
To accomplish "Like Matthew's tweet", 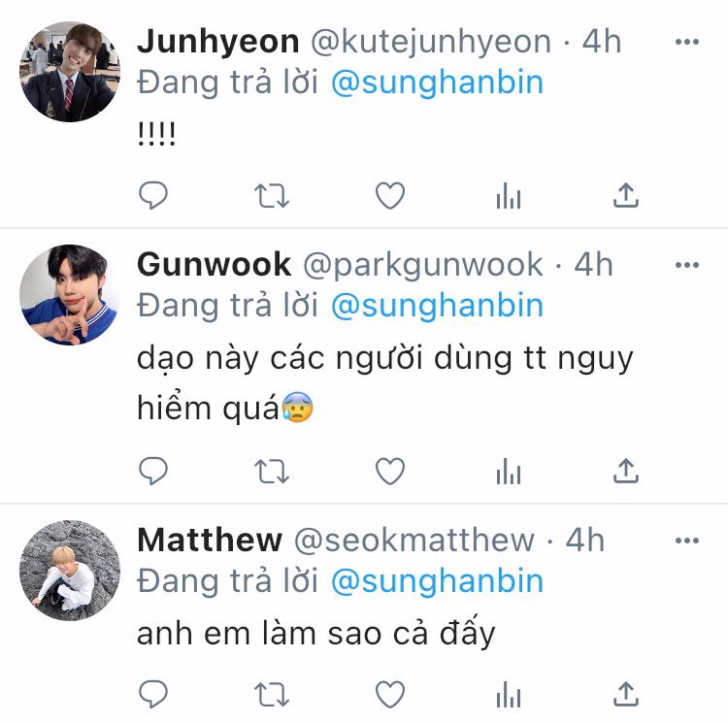I will [x=390, y=694].
